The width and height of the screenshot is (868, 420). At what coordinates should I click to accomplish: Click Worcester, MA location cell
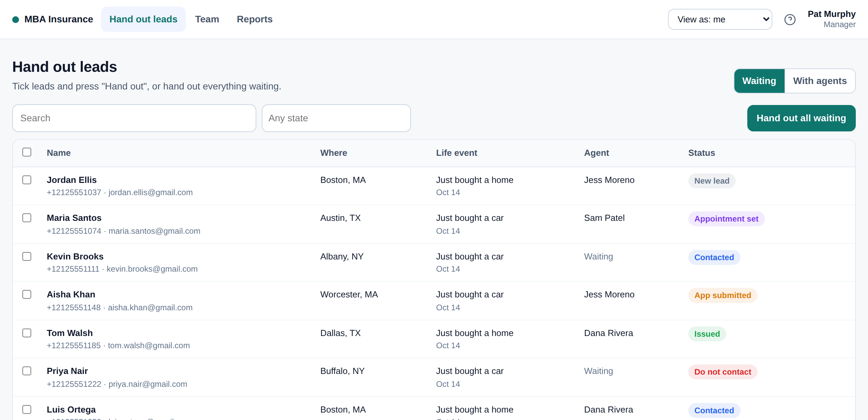click(x=349, y=294)
